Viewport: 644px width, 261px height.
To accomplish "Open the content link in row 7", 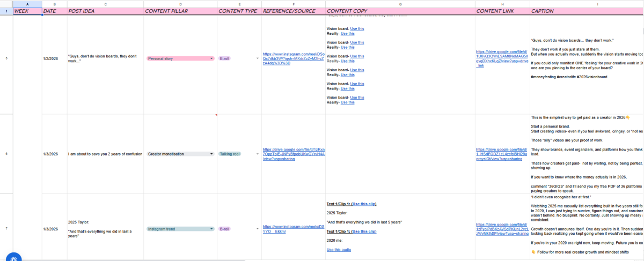I will (x=502, y=229).
